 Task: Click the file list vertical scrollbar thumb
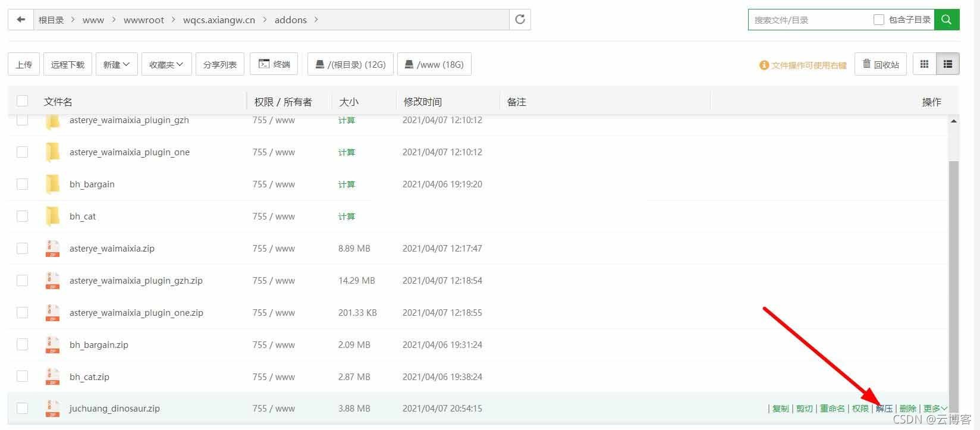[954, 285]
